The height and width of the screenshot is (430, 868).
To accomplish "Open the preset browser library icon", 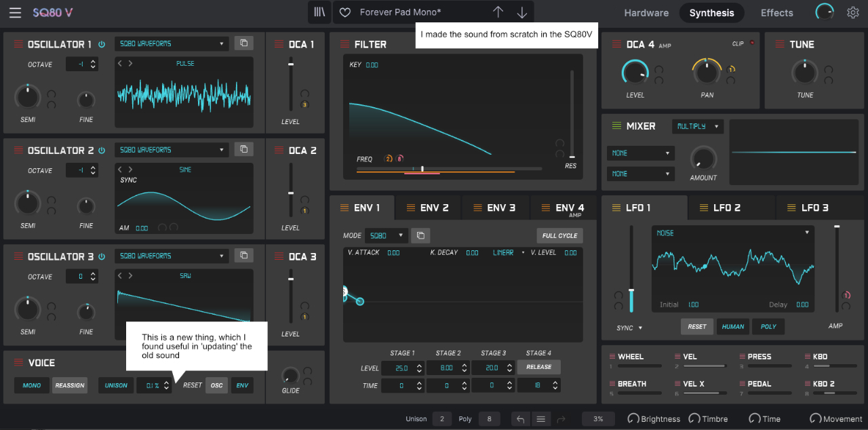I will click(319, 12).
